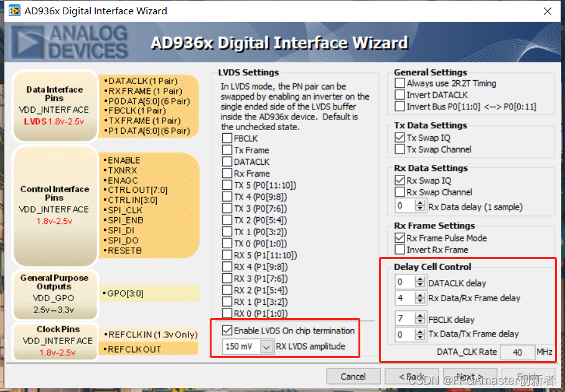Check the RX 2 (P1[5:4]) box
The width and height of the screenshot is (565, 392).
tap(227, 290)
